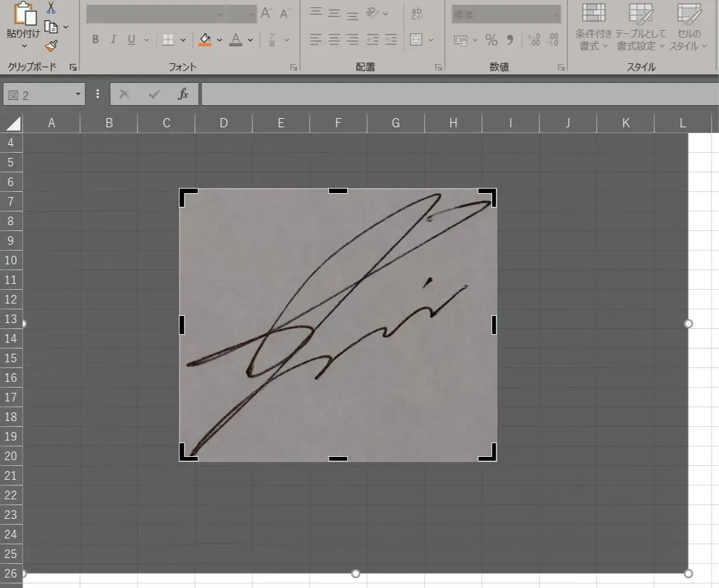Center text horizontally icon
The height and width of the screenshot is (588, 719).
pyautogui.click(x=334, y=39)
